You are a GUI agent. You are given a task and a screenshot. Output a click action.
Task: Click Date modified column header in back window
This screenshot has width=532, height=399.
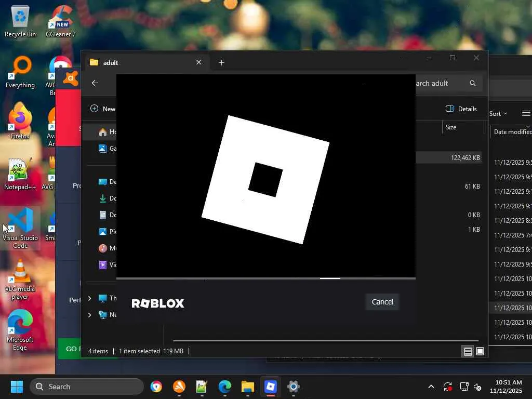point(513,131)
